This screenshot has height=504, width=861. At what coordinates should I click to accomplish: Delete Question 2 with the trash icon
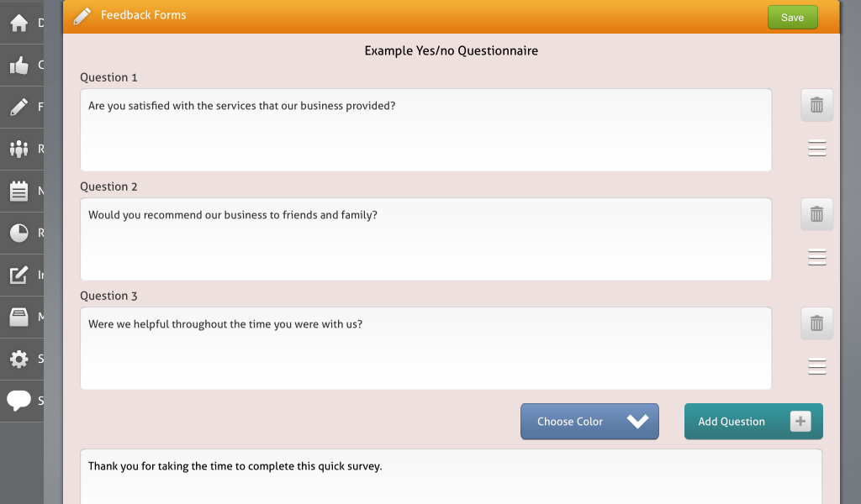point(816,214)
